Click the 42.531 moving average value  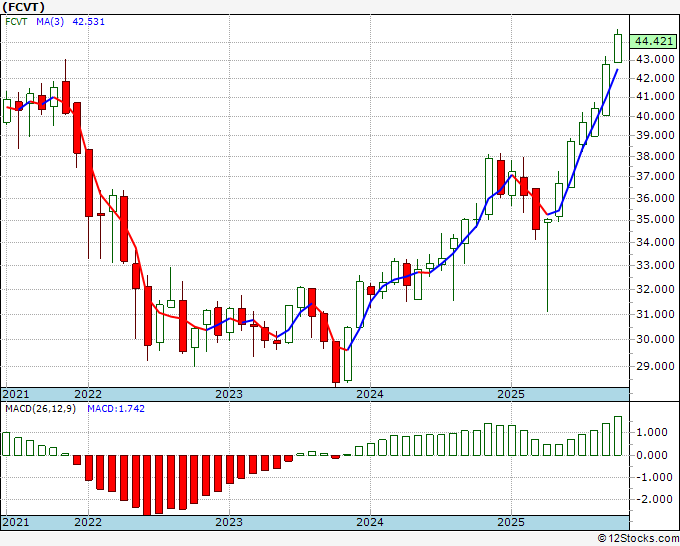click(88, 22)
